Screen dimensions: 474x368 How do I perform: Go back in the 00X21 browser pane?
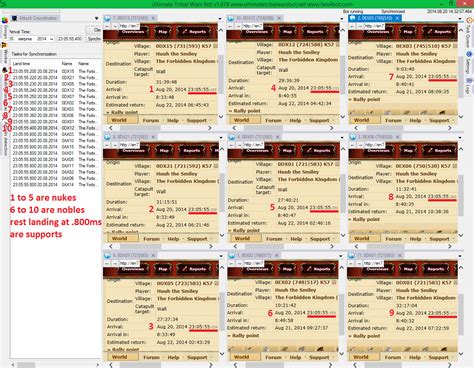[x=107, y=145]
